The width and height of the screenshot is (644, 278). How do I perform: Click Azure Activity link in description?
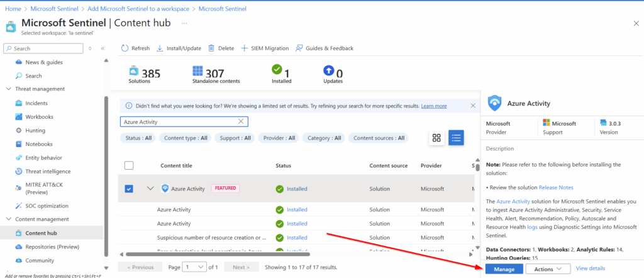click(x=513, y=202)
